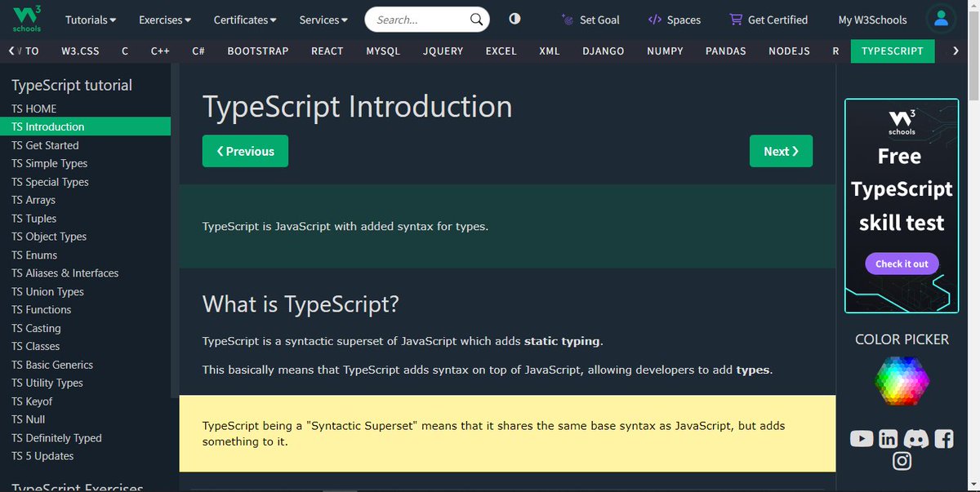Open TS Enums in sidebar

(85, 255)
